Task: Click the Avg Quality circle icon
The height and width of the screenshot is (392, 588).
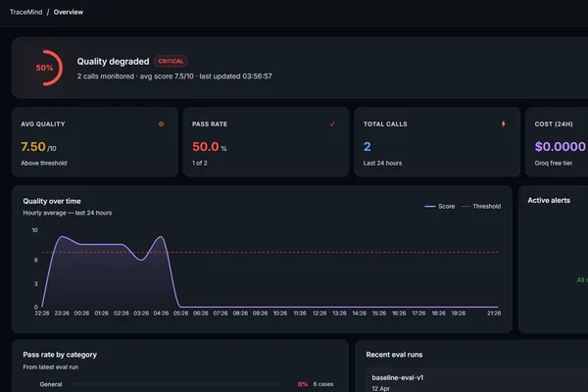Action: pos(162,124)
